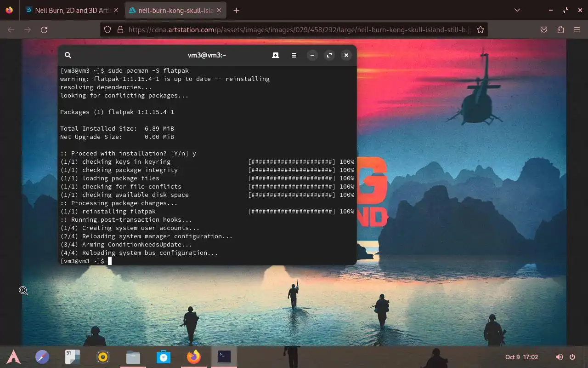Open the tracking protection shield panel
The height and width of the screenshot is (368, 588).
(107, 29)
